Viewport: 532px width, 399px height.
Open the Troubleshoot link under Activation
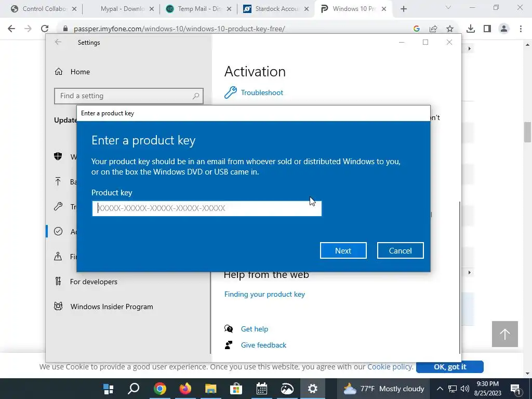coord(262,92)
